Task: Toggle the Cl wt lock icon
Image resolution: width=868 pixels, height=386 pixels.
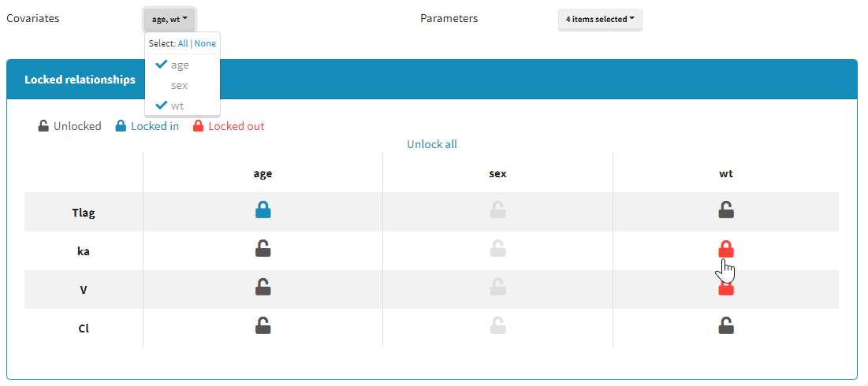Action: [726, 325]
